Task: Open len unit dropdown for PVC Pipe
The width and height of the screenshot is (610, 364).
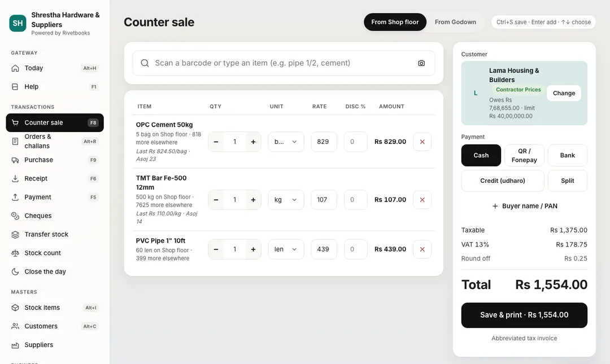Action: pos(286,249)
